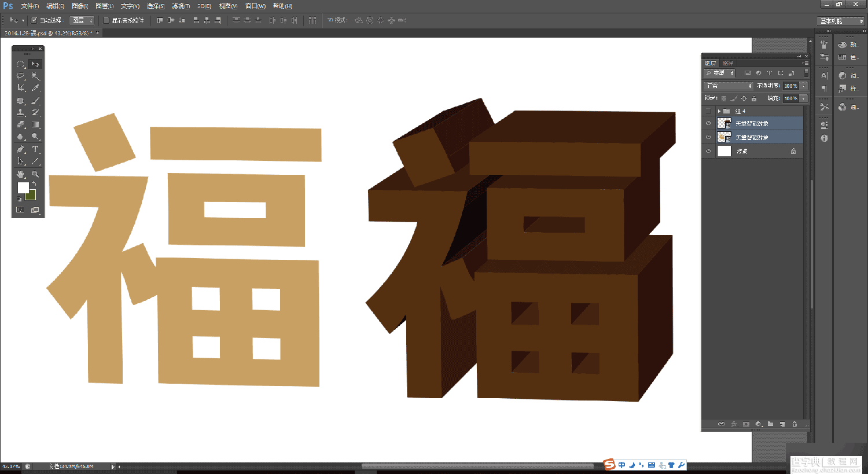Lock transparent pixels of the layer
The image size is (868, 474).
click(724, 98)
